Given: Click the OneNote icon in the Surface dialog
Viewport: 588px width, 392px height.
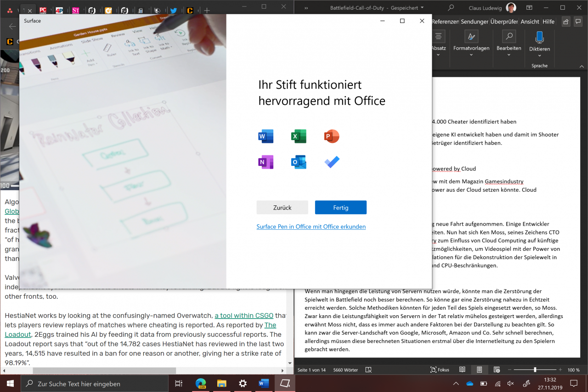Looking at the screenshot, I should [x=266, y=162].
